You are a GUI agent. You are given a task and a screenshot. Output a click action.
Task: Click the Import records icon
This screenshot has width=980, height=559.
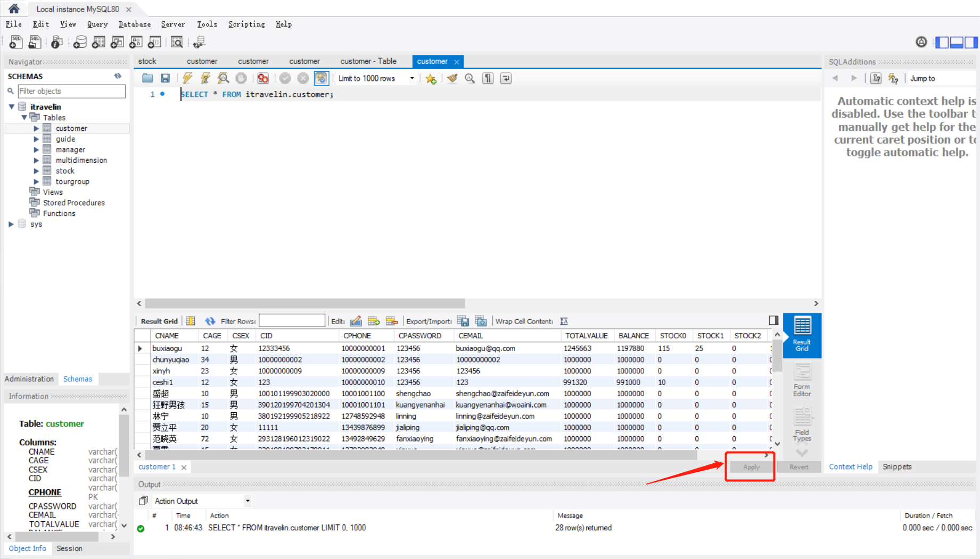coord(481,321)
